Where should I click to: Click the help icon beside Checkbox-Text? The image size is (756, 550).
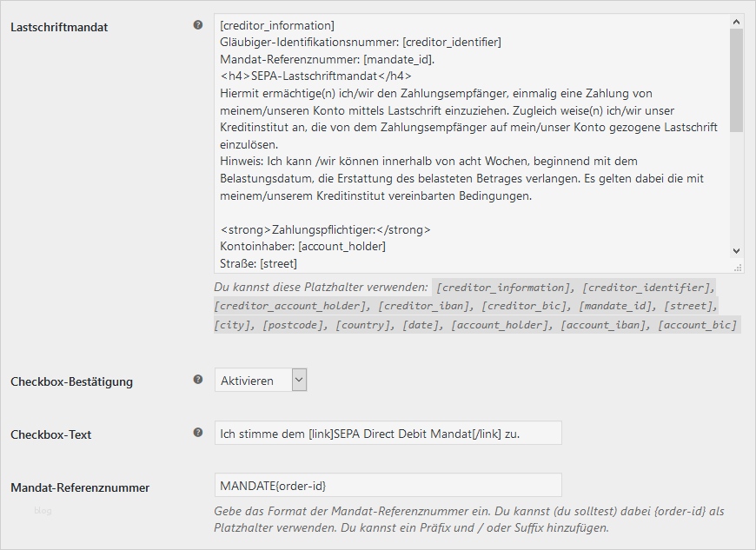pyautogui.click(x=198, y=433)
